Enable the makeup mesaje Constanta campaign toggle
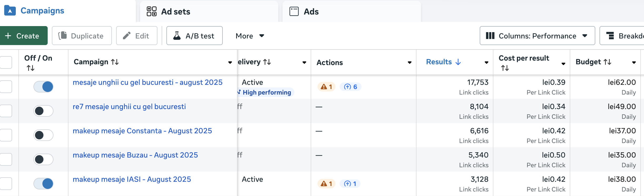The height and width of the screenshot is (196, 644). point(43,135)
